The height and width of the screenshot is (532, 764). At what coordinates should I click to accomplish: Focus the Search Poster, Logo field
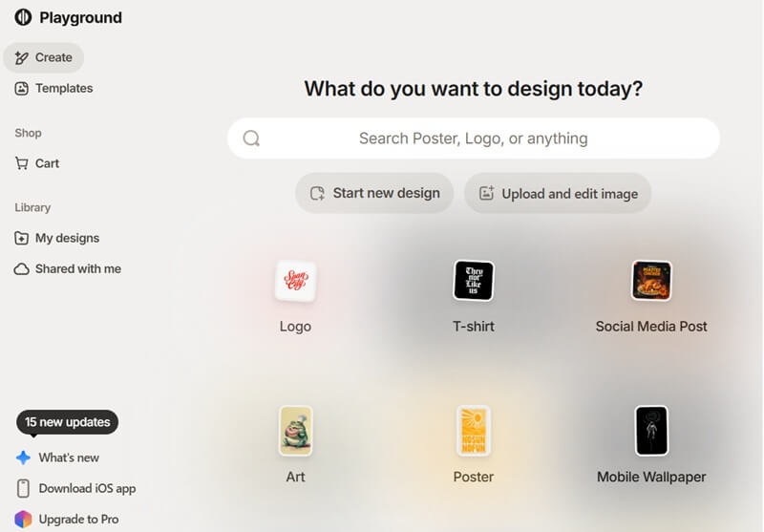coord(473,138)
